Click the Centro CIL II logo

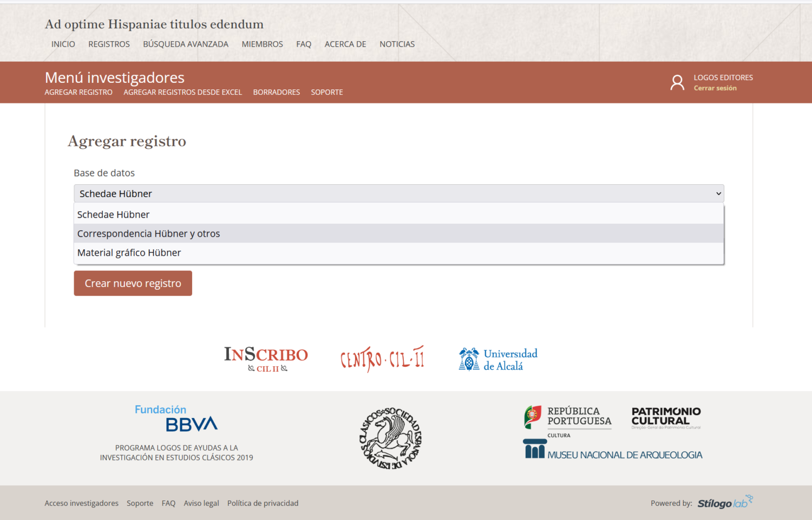[x=382, y=358]
